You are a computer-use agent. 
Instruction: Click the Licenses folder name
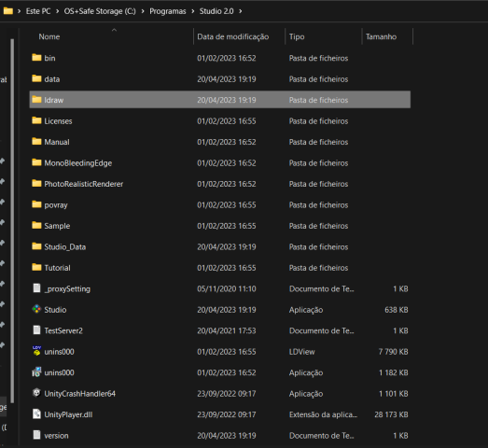(x=58, y=120)
